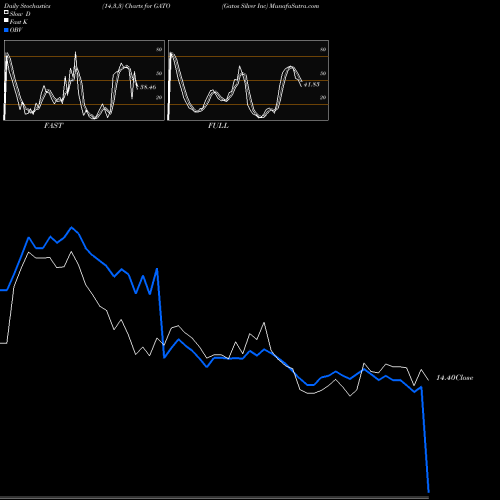Click the 20 axis label in FAST chart
Viewport: 500px width, 500px height.
click(x=159, y=97)
